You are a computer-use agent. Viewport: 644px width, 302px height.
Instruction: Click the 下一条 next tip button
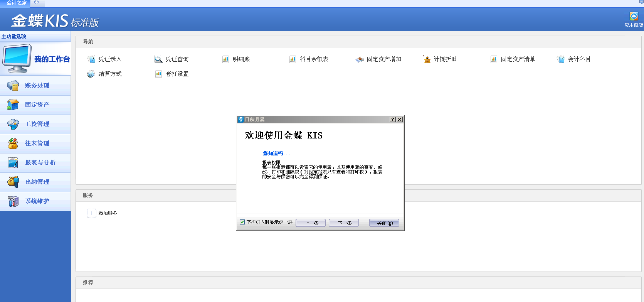pyautogui.click(x=344, y=223)
